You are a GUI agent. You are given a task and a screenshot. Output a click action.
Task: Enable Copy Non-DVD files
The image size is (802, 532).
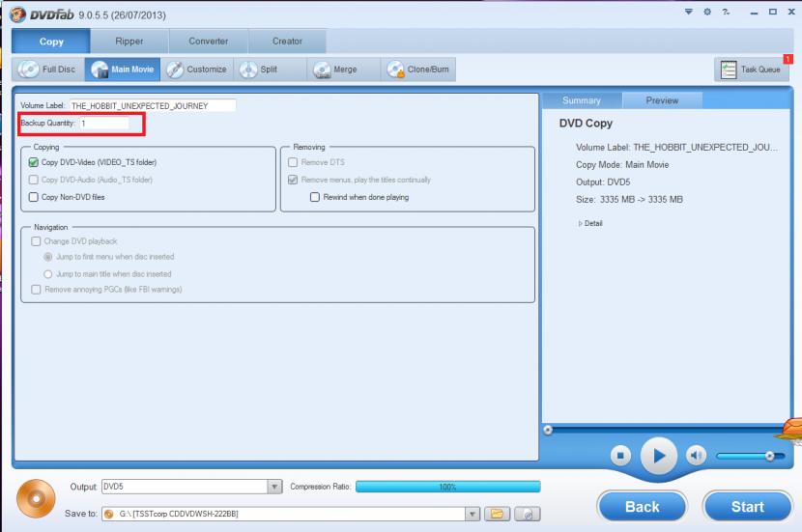coord(34,197)
